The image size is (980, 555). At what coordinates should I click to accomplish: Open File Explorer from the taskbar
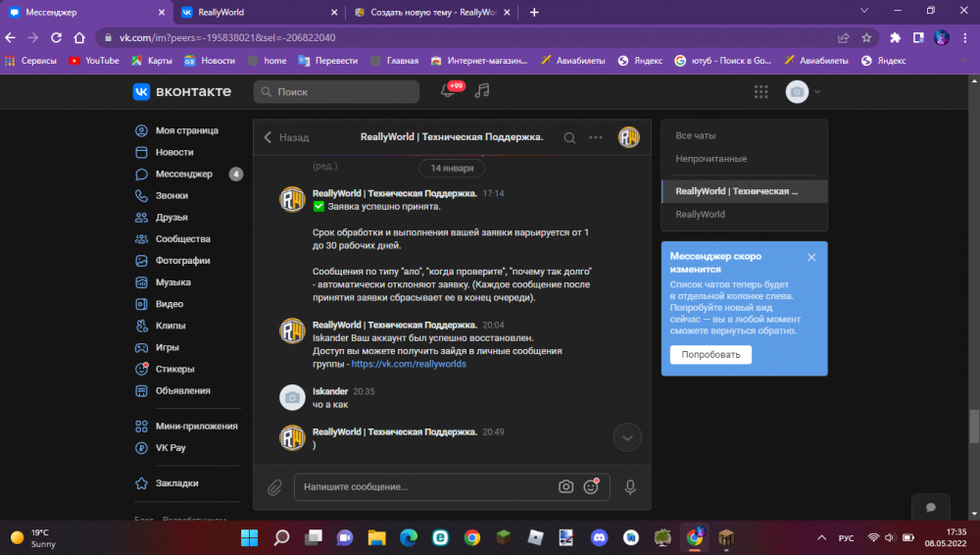click(x=377, y=537)
